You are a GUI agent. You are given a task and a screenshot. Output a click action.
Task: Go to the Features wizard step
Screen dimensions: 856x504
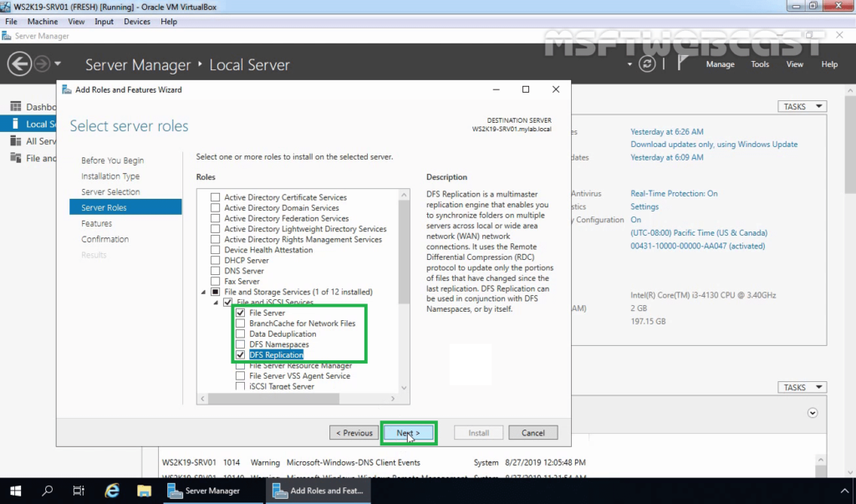[x=97, y=223]
